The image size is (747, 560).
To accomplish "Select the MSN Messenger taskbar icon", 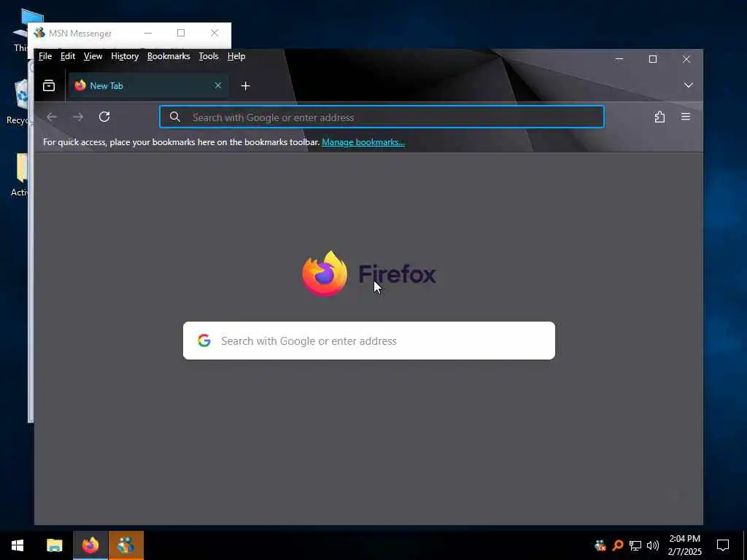I will 126,545.
